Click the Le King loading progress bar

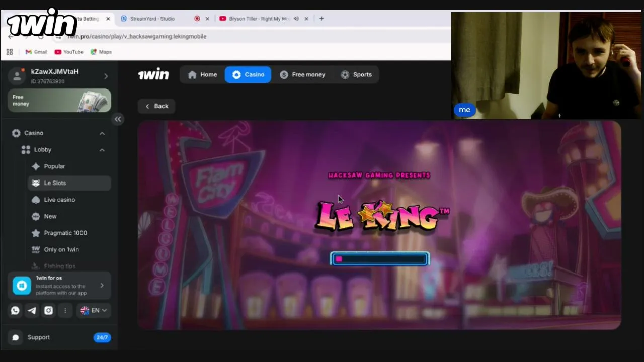tap(379, 259)
